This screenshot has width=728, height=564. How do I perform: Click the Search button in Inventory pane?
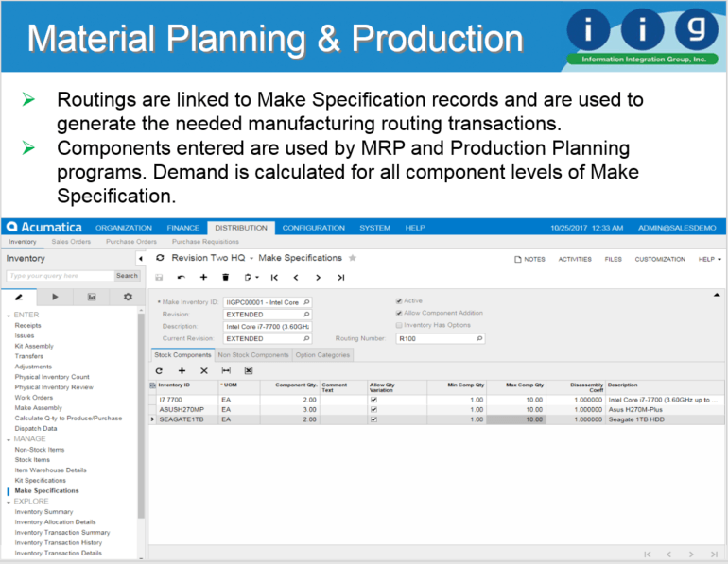(127, 276)
